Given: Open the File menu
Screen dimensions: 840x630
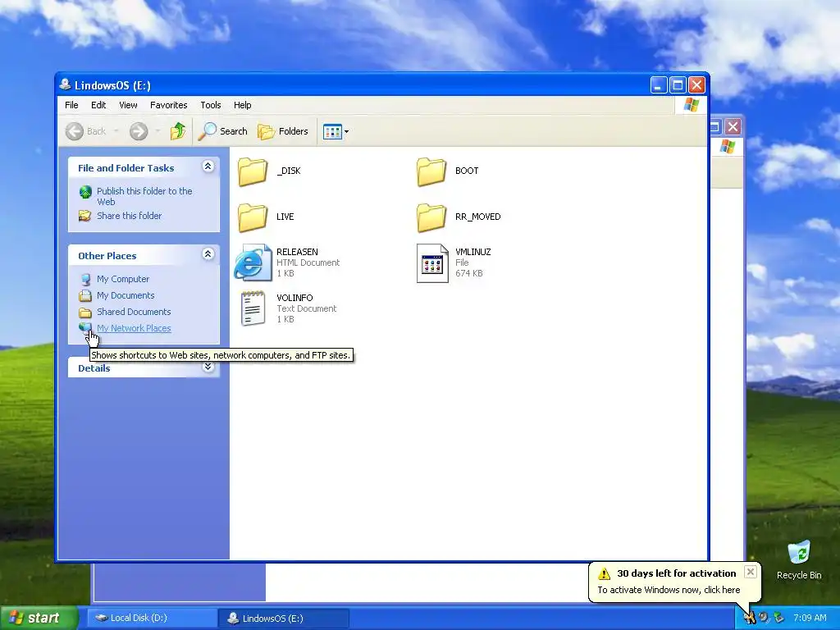Looking at the screenshot, I should (72, 105).
